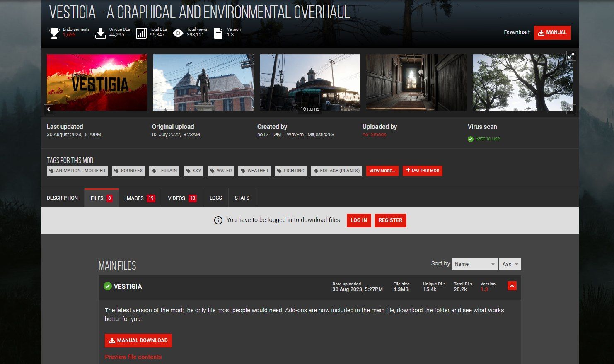Click the Log In button
This screenshot has height=364, width=614.
click(359, 220)
